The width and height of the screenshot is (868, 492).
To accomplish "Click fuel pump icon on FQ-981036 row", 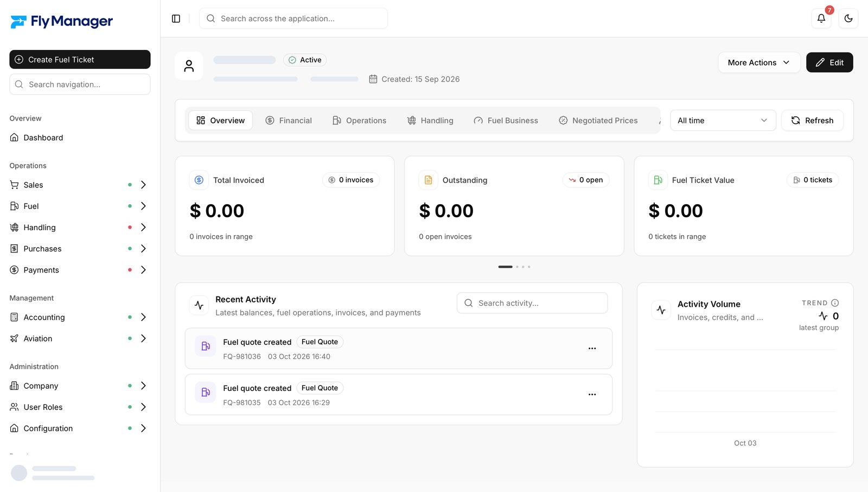I will click(x=206, y=346).
